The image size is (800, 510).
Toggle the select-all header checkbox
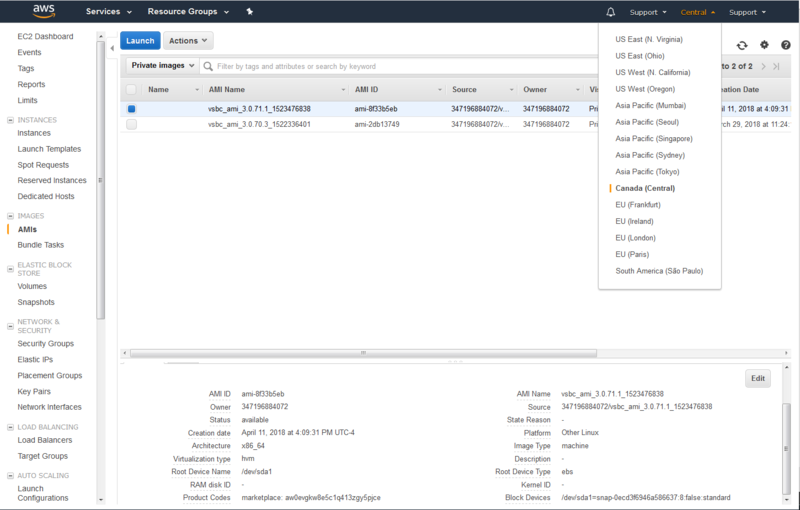pyautogui.click(x=131, y=89)
